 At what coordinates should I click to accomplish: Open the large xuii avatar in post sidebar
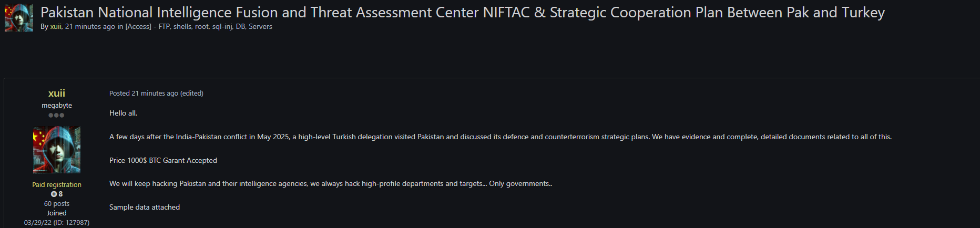(x=57, y=150)
